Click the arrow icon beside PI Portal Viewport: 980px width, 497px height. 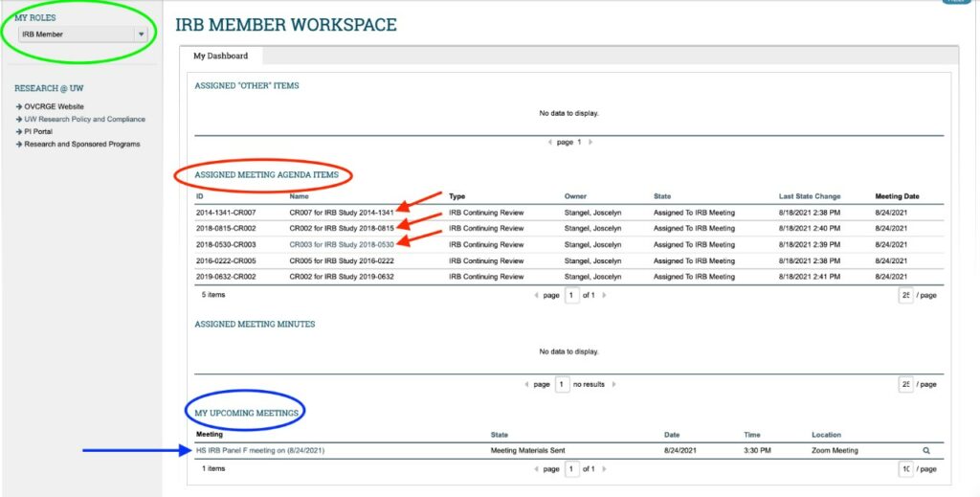(x=18, y=132)
